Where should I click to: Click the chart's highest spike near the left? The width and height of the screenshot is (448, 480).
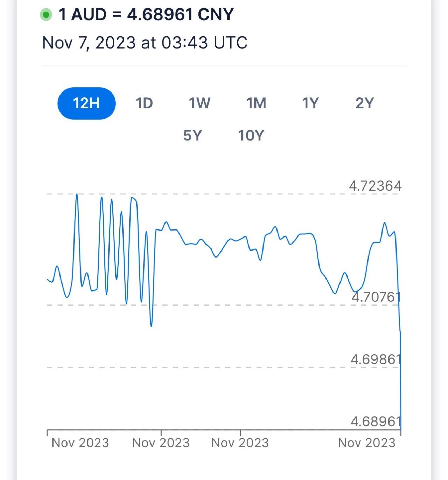tap(77, 195)
